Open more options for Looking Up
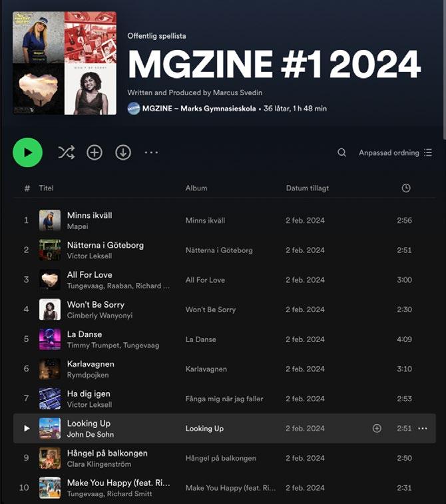Image resolution: width=446 pixels, height=504 pixels. 423,428
